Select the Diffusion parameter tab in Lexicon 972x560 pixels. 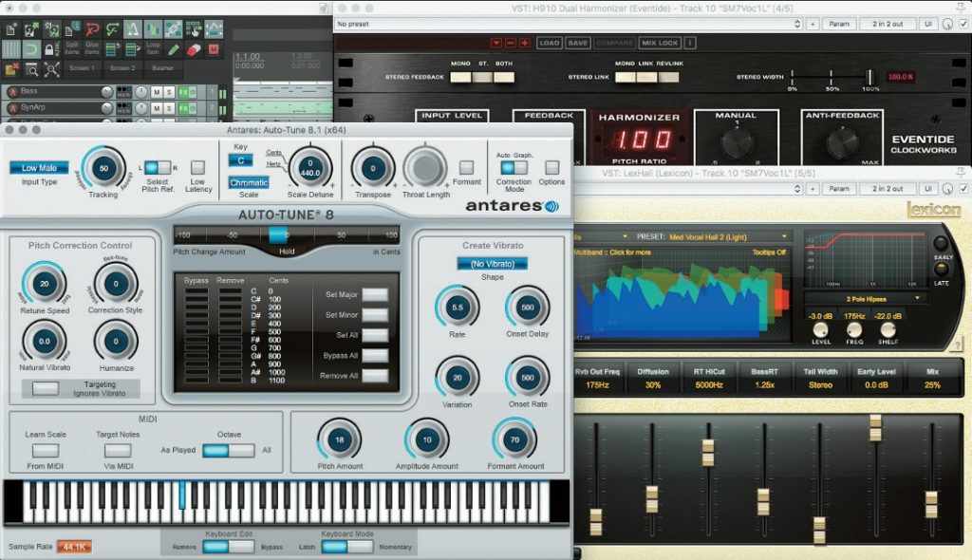(x=653, y=378)
